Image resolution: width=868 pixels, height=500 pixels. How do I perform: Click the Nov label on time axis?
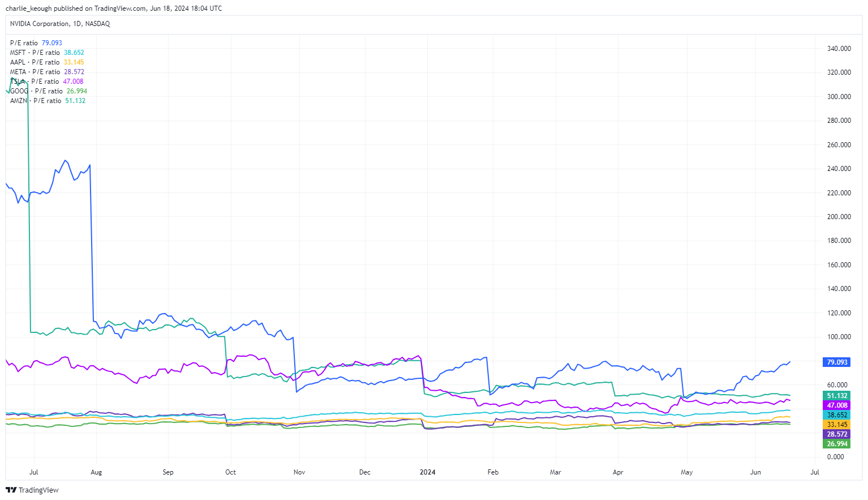(299, 472)
